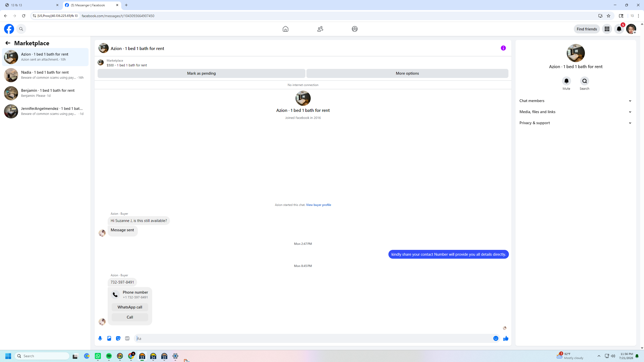Click the Mark as pending button
The width and height of the screenshot is (644, 362).
tap(201, 73)
